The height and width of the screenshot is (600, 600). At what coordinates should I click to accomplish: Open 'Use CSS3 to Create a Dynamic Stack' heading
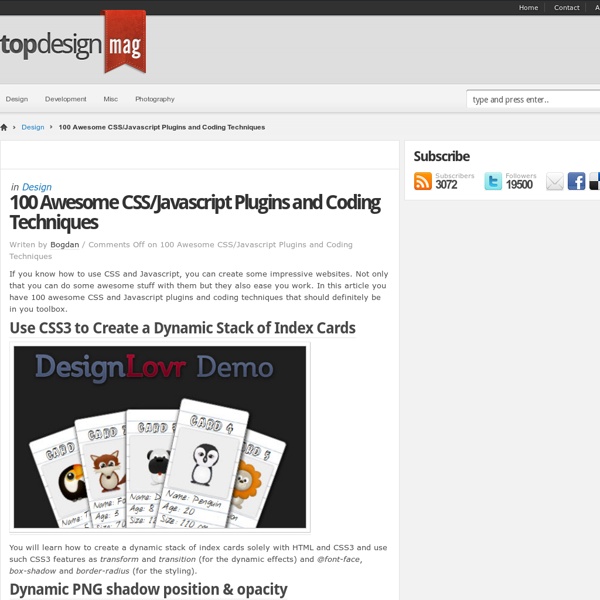coord(183,328)
